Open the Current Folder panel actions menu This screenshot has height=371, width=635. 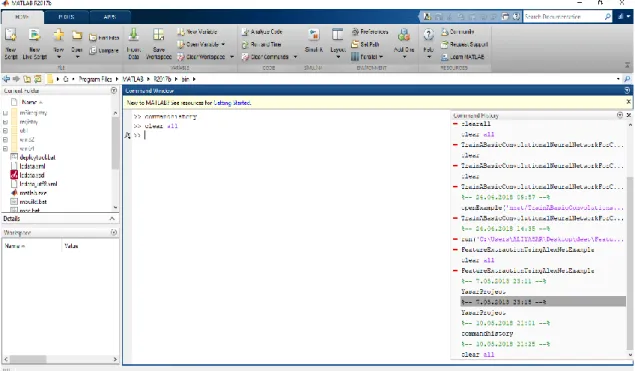[x=114, y=91]
